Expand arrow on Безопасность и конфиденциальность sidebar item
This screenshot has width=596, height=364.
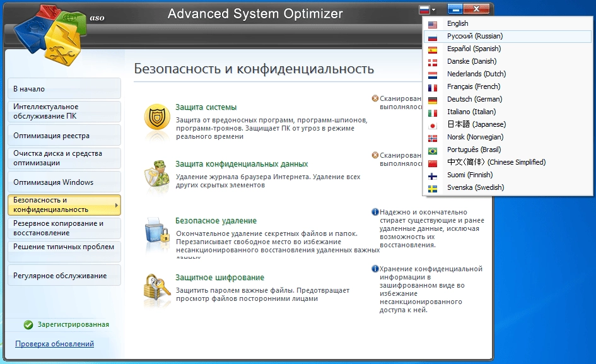click(116, 206)
